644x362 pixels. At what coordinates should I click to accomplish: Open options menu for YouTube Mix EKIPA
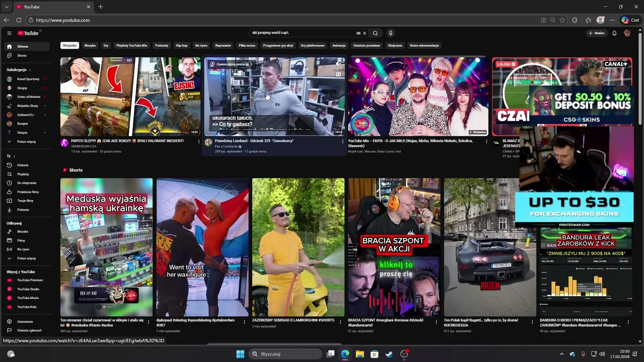point(487,142)
